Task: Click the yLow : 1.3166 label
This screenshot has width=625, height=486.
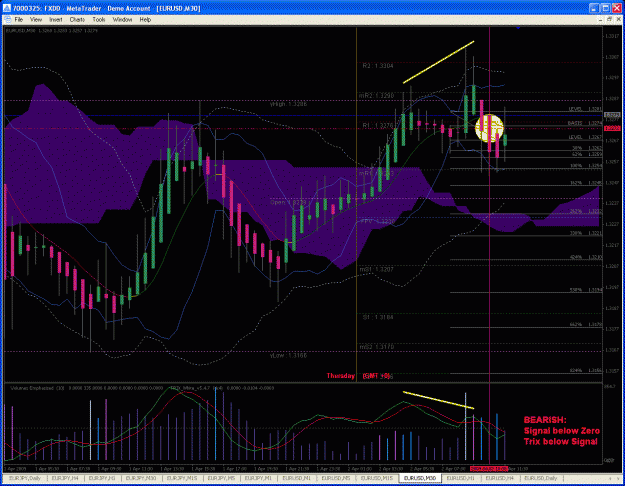Action: coord(289,355)
